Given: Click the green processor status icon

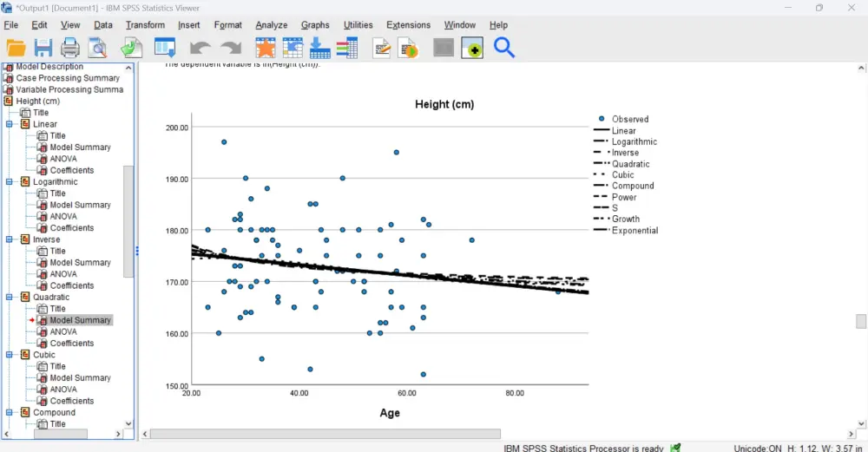Looking at the screenshot, I should 675,448.
